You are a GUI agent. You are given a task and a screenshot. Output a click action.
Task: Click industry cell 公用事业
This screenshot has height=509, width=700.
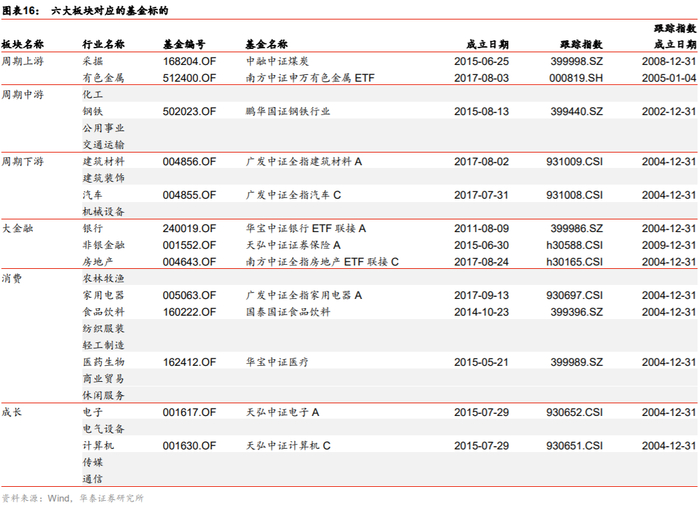click(104, 128)
